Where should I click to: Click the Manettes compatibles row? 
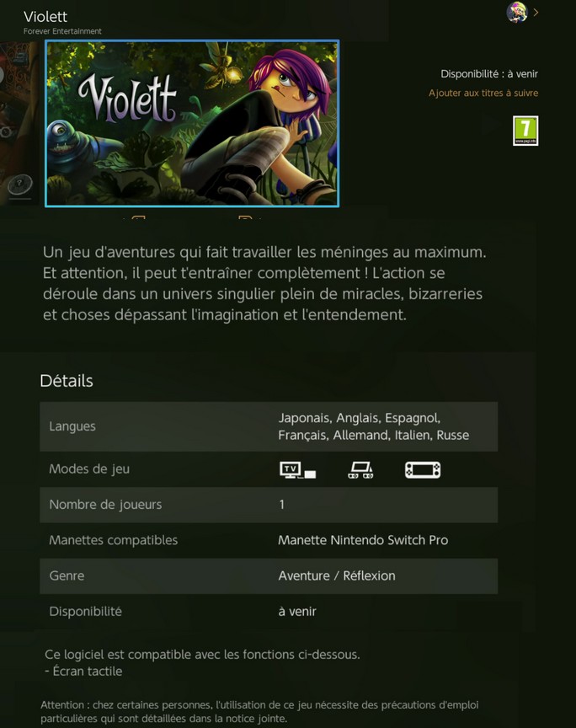click(269, 540)
